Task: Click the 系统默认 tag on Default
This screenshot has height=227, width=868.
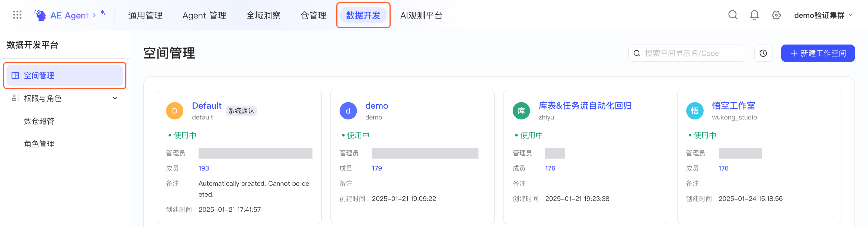Action: 241,111
